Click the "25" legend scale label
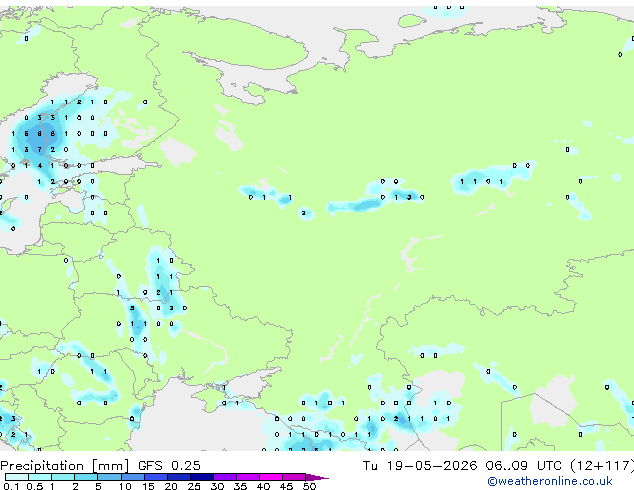 coord(194,486)
